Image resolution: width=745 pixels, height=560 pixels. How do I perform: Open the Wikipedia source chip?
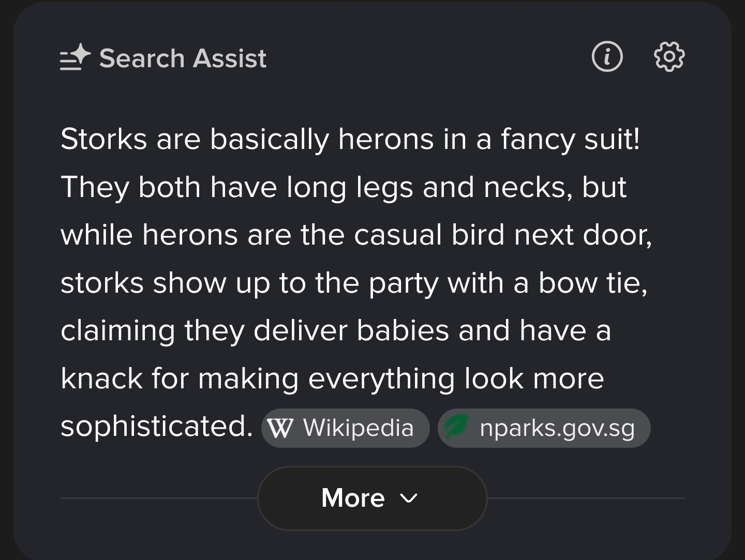[x=345, y=428]
